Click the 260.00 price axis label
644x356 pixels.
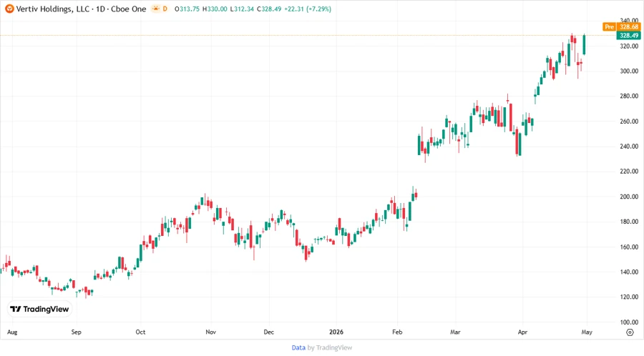tap(629, 122)
